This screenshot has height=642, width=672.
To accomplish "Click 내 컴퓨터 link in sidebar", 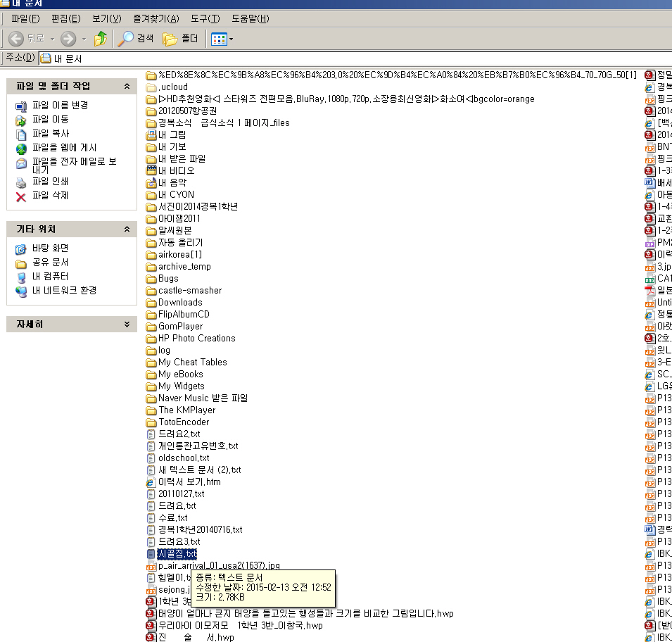I will (x=50, y=277).
